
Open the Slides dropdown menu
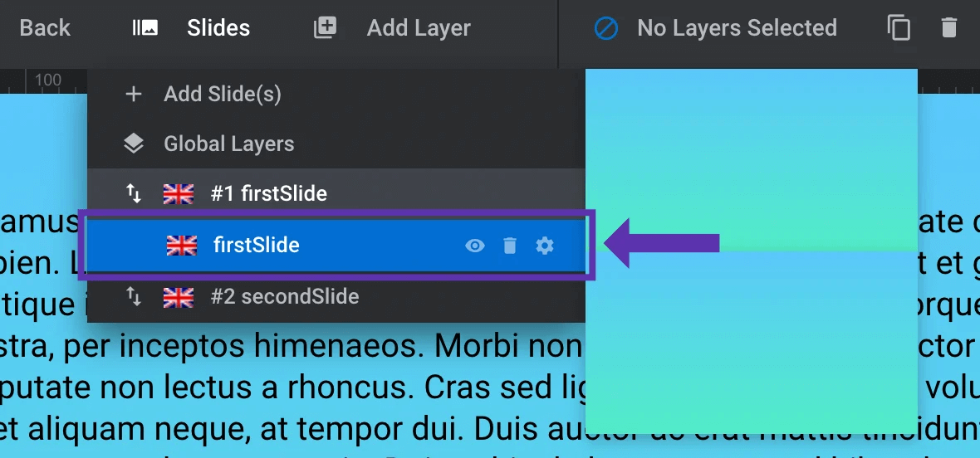[x=218, y=28]
